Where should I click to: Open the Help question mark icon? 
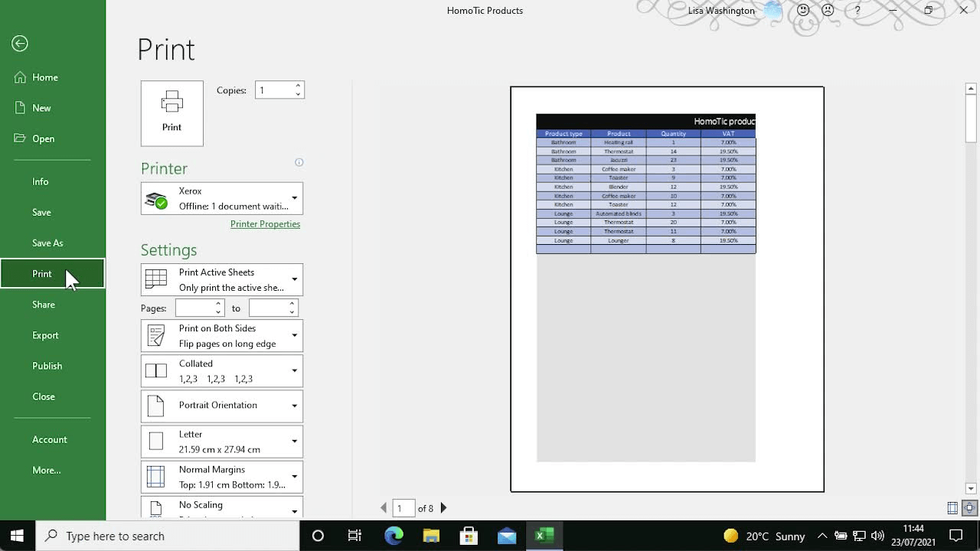[857, 11]
